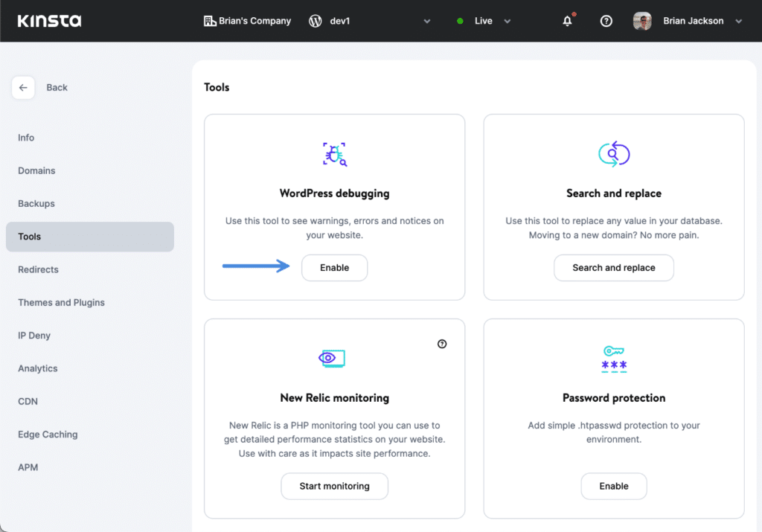Click the green Live status dot
Image resolution: width=762 pixels, height=532 pixels.
[x=460, y=21]
